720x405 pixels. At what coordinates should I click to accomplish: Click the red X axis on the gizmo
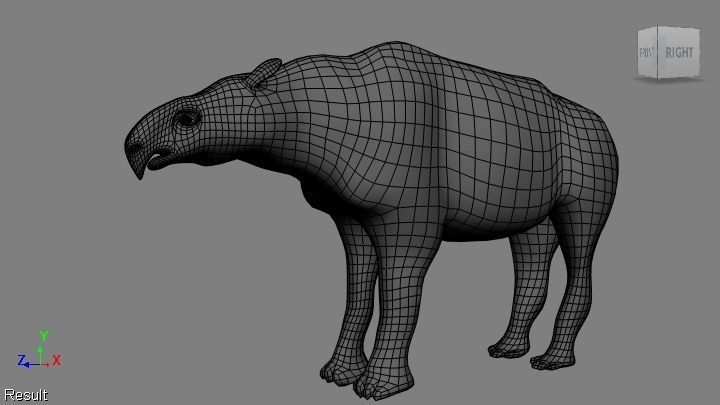(52, 361)
